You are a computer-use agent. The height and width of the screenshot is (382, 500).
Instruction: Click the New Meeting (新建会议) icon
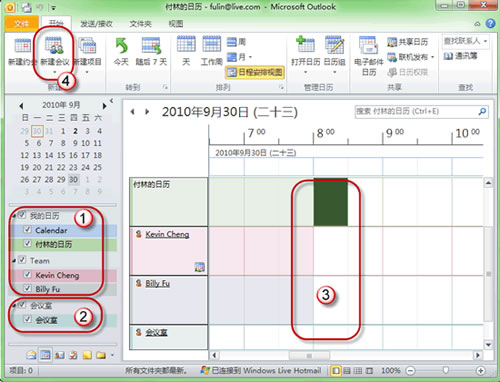(54, 46)
